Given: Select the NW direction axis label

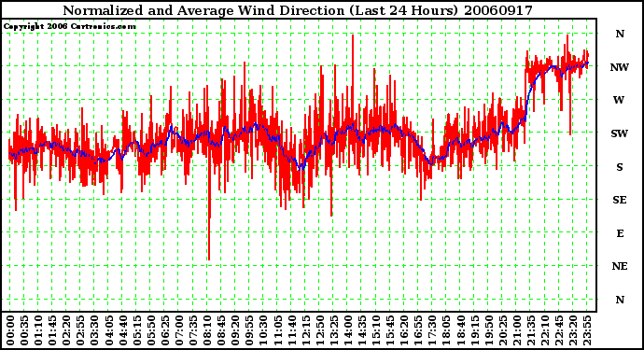Looking at the screenshot, I should 620,67.
